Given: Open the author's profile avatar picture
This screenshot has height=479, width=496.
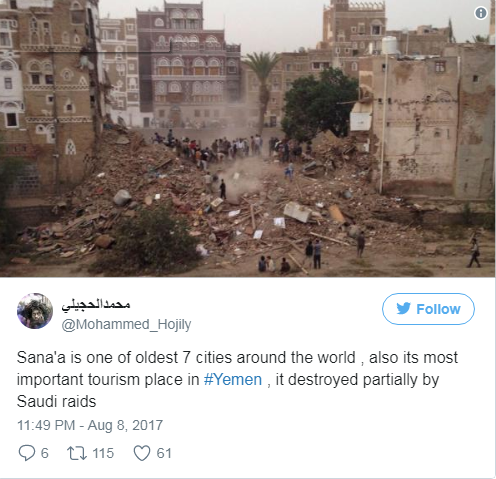Looking at the screenshot, I should point(35,311).
